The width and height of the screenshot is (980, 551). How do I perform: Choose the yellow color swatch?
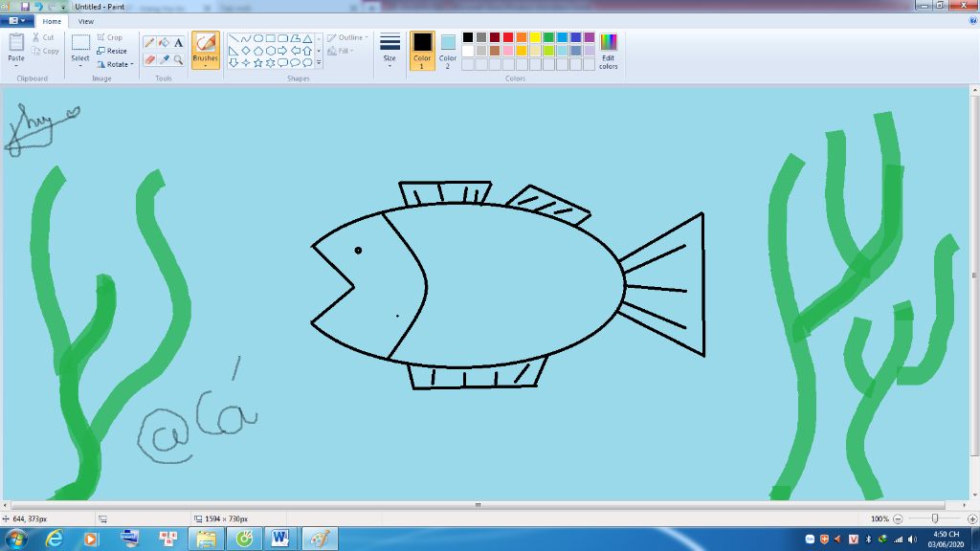pos(535,37)
